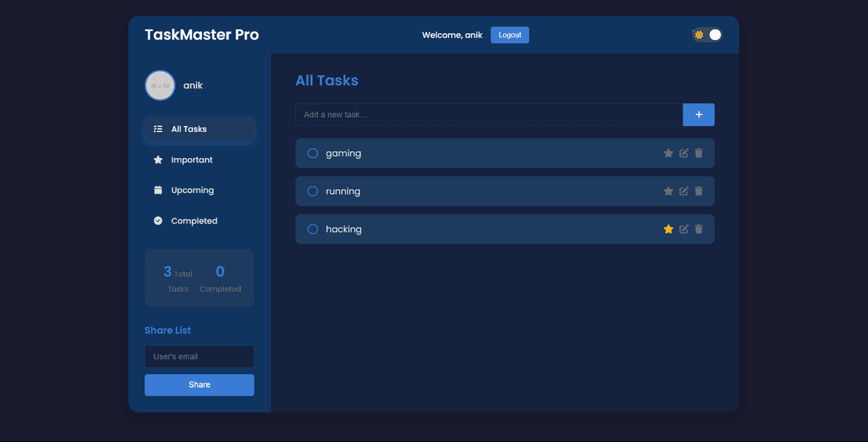Star the gaming task as important
Viewport: 868px width, 442px height.
668,153
